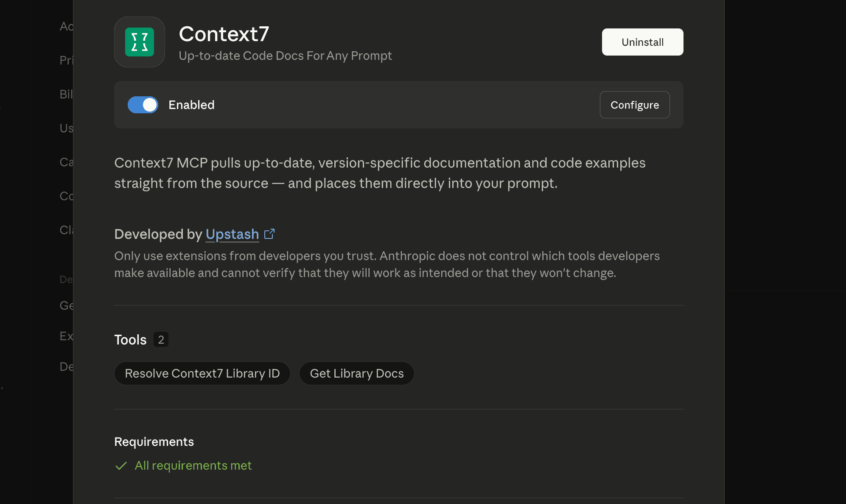Select the Get Library Docs tool chip
Viewport: 846px width, 504px height.
(x=356, y=373)
